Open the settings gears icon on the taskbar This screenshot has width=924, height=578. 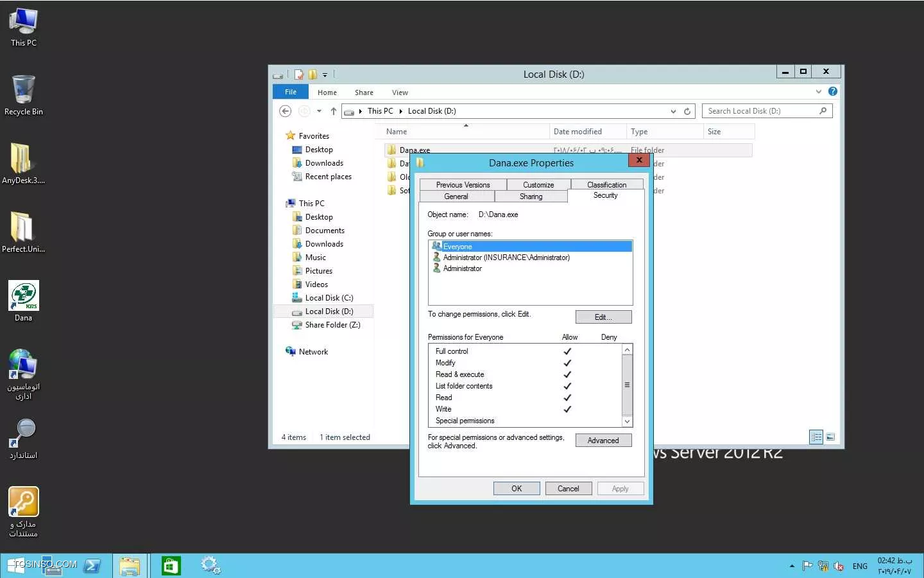coord(210,566)
